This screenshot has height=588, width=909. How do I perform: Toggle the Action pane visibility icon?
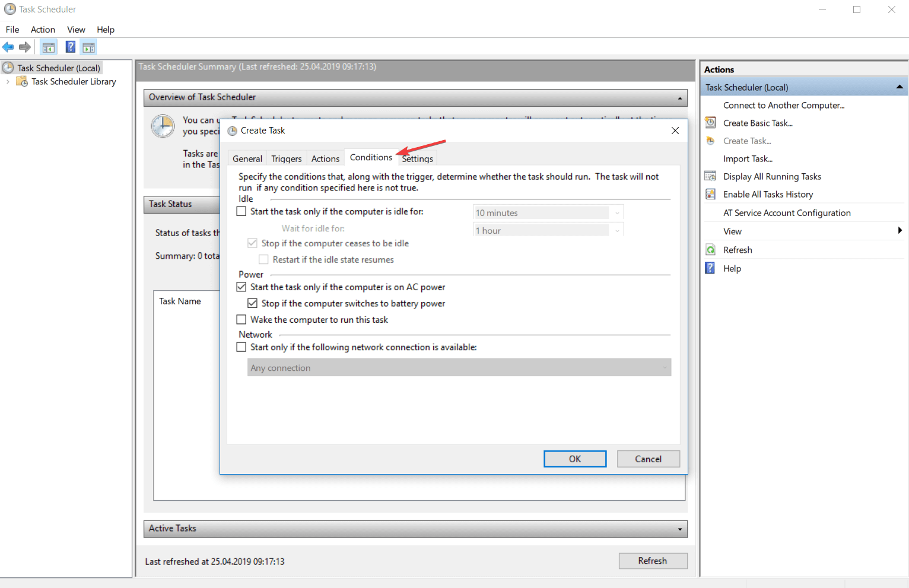(88, 47)
